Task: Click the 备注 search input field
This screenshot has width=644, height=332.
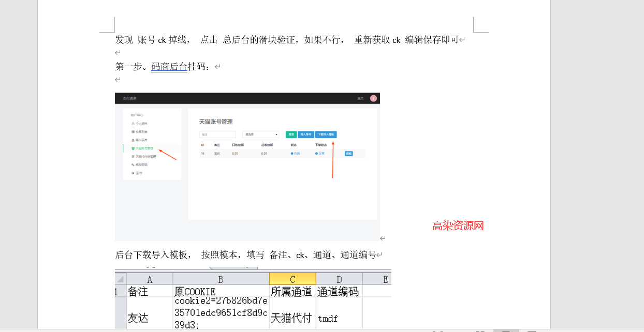Action: [x=218, y=134]
